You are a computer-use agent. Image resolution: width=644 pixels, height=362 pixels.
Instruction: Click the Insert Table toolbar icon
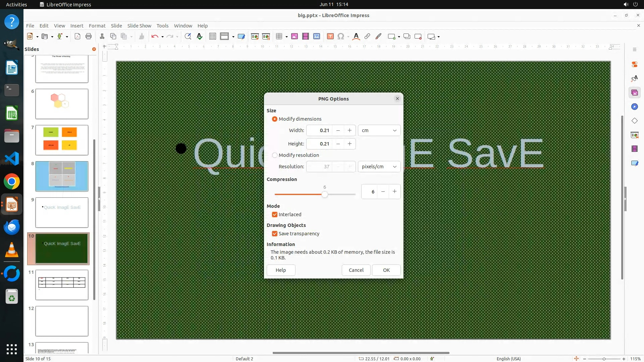pyautogui.click(x=279, y=37)
